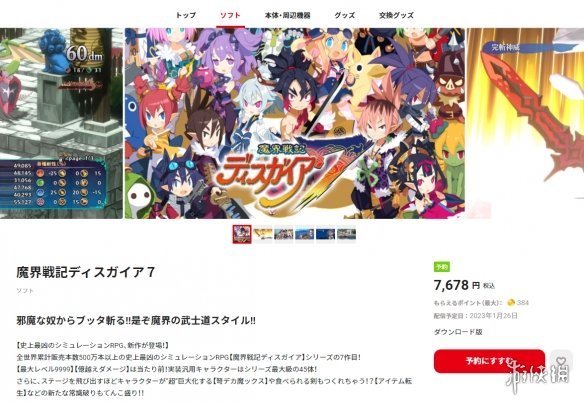Open the グッズ tab

(345, 15)
